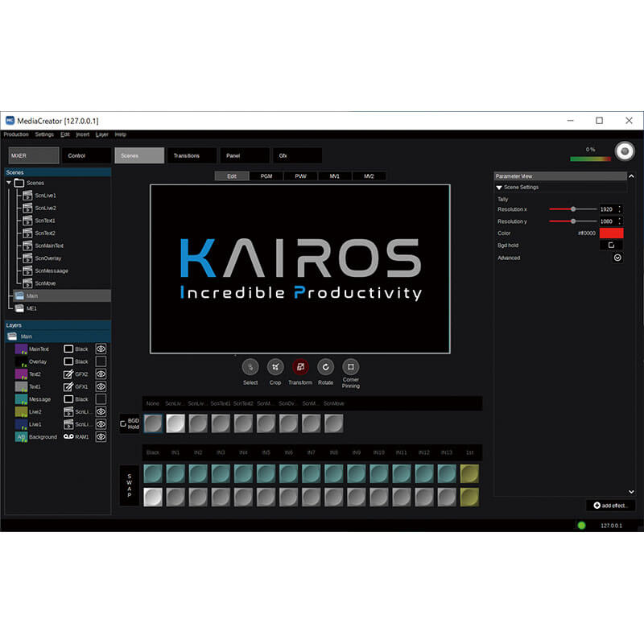Click the BGD Hold button
The image size is (644, 644).
[131, 423]
